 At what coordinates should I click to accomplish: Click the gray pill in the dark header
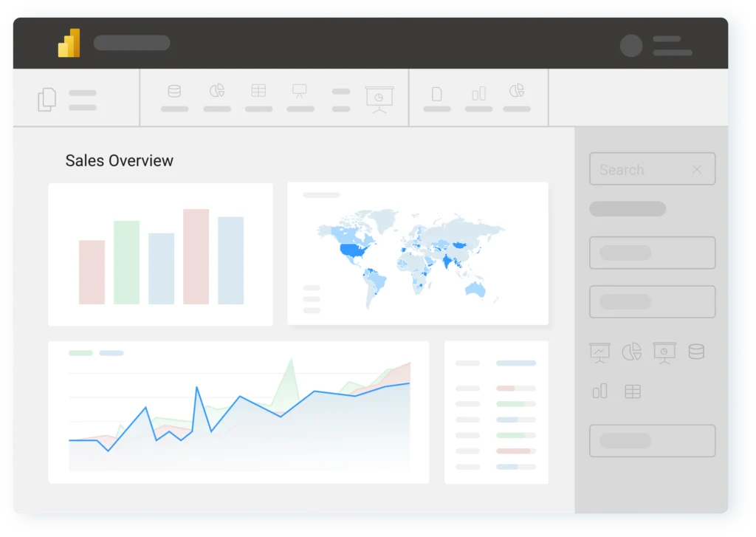131,43
